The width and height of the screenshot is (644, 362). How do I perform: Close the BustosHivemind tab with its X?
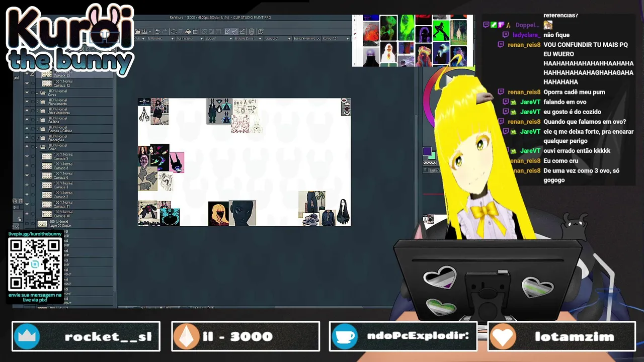(x=318, y=39)
